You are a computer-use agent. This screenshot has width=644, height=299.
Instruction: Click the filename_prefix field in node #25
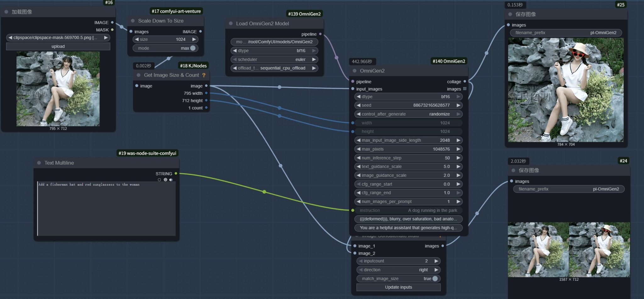click(x=566, y=33)
